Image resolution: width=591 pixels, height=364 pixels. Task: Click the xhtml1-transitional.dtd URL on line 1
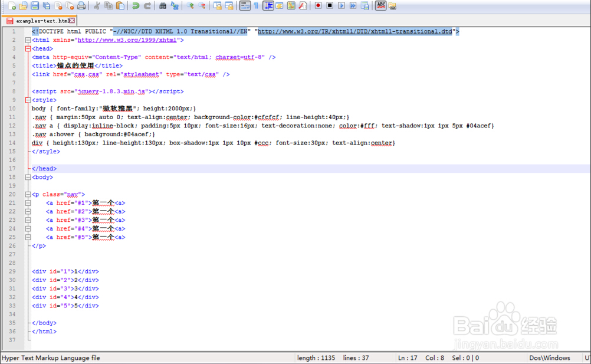tap(354, 31)
